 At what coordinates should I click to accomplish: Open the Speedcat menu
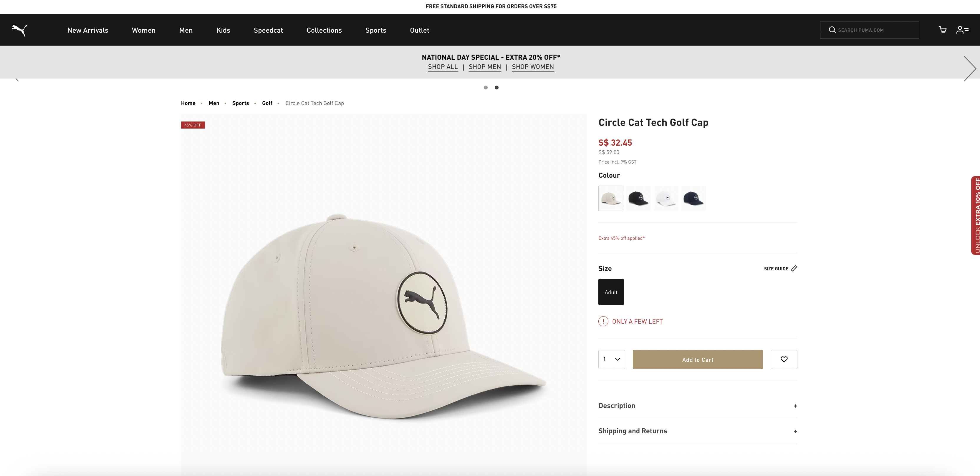pyautogui.click(x=268, y=30)
